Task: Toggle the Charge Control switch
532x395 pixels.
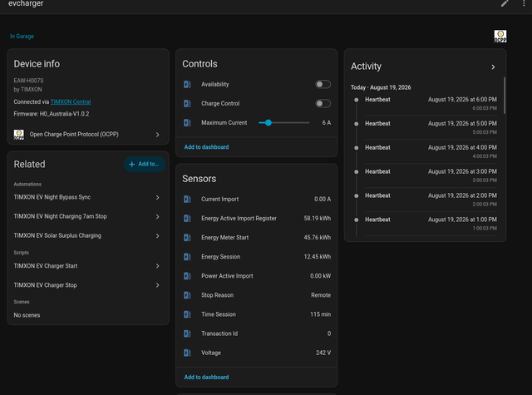Action: (x=323, y=103)
